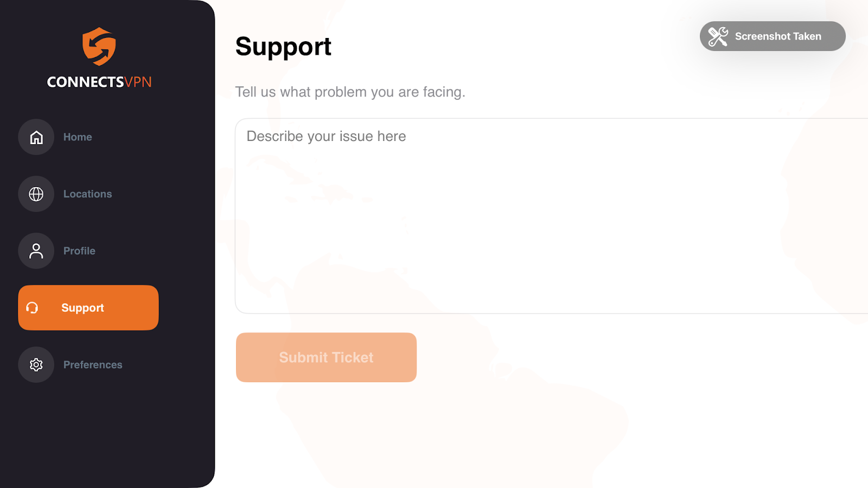
Task: Click the Support headset icon
Action: (33, 308)
